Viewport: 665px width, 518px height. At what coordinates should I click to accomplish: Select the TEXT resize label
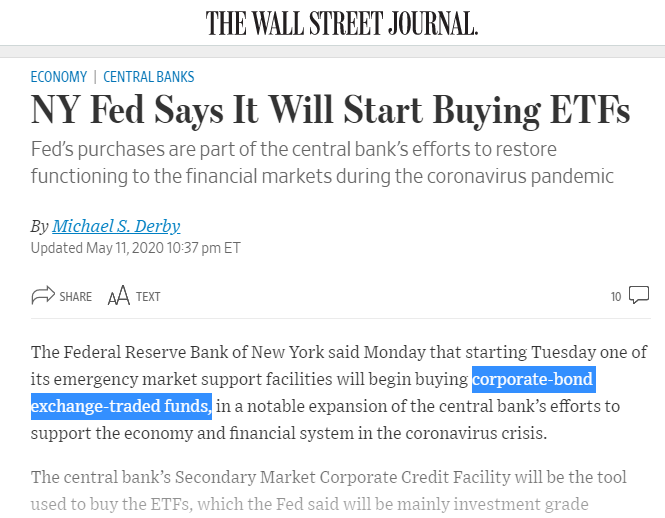coord(148,297)
